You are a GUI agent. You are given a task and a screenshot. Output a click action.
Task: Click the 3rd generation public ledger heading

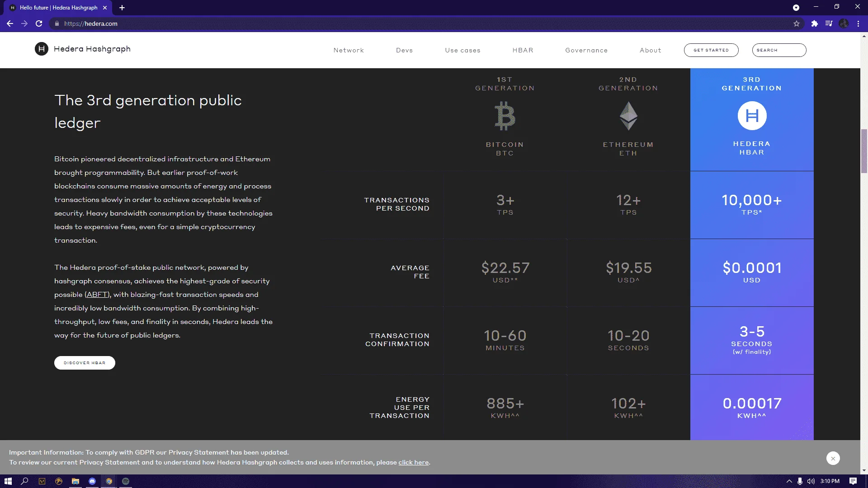[148, 111]
